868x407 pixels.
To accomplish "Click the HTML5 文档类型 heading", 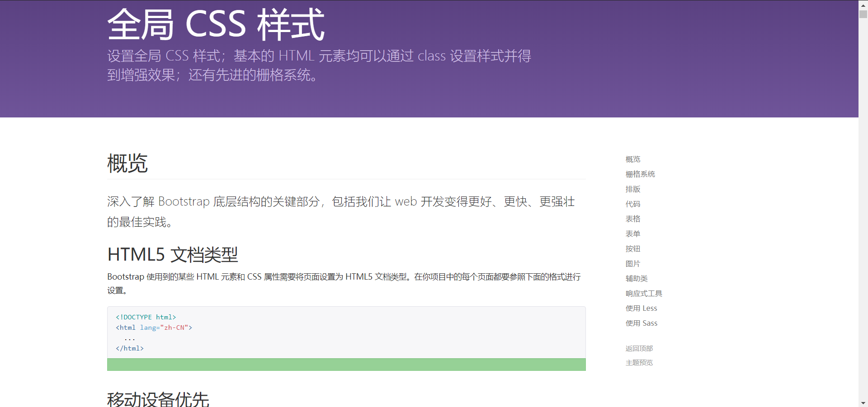I will click(172, 255).
